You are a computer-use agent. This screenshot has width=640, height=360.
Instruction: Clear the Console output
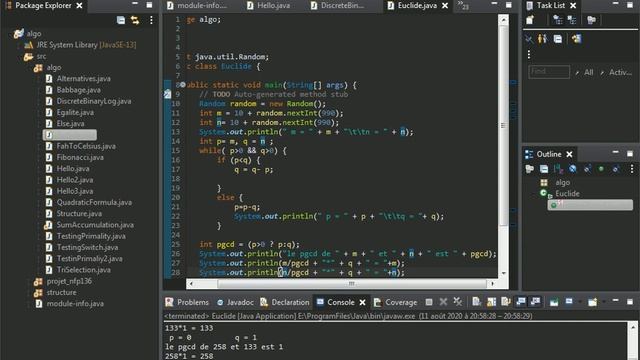click(476, 302)
